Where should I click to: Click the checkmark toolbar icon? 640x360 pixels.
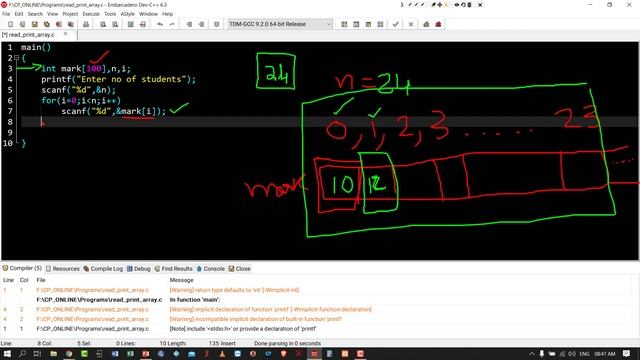395,24
